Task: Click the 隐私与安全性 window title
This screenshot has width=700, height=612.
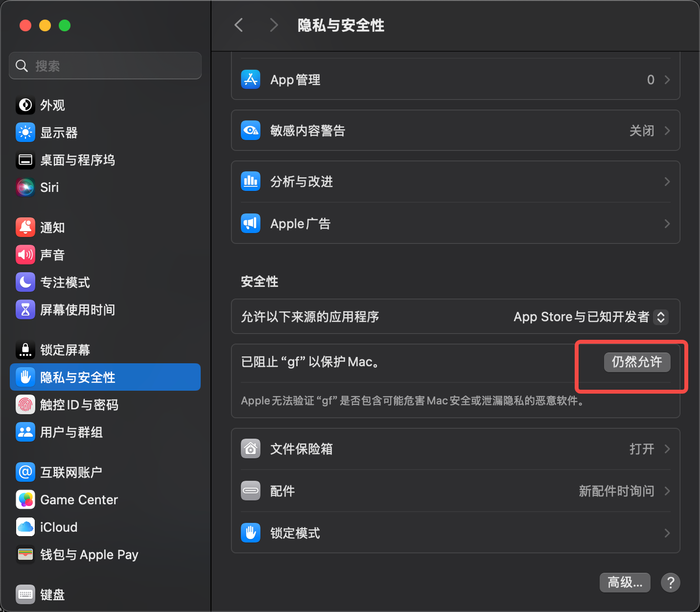Action: tap(341, 25)
